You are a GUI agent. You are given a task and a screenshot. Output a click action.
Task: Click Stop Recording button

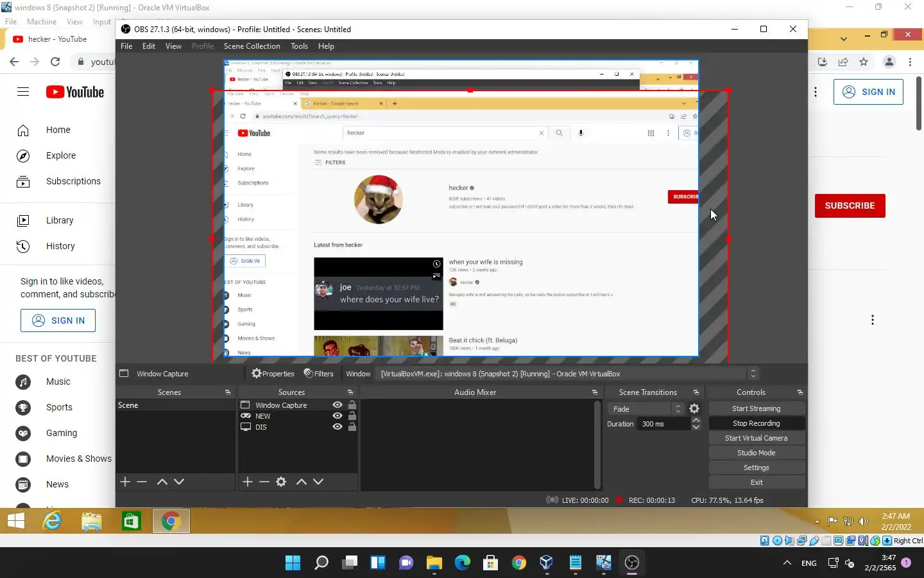pyautogui.click(x=757, y=423)
